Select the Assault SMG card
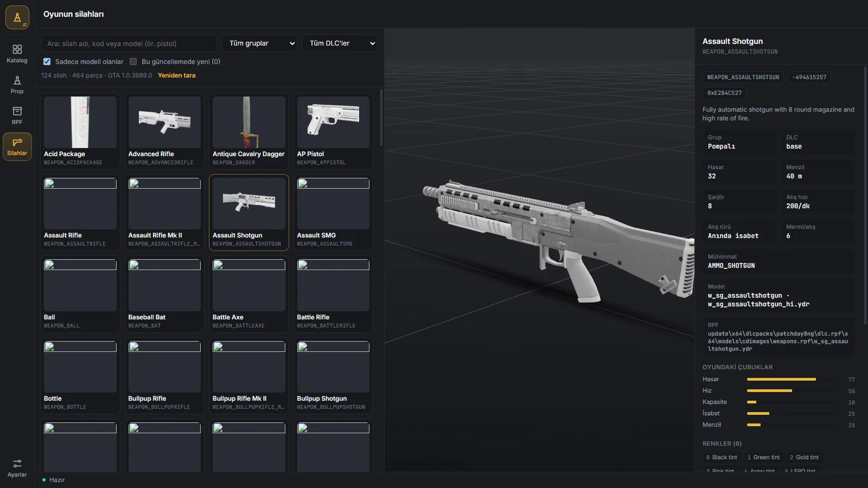 click(x=333, y=213)
